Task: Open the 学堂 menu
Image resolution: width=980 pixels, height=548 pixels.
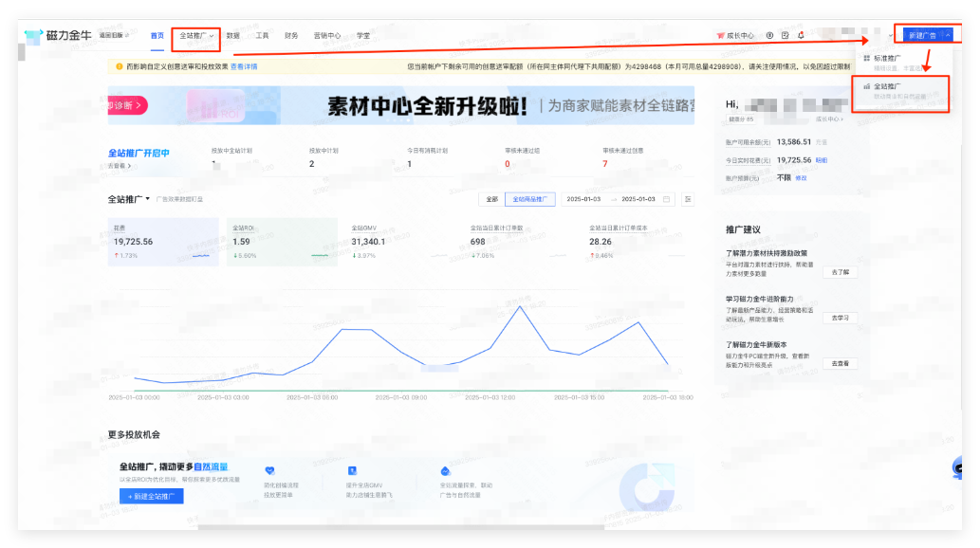Action: [x=363, y=36]
